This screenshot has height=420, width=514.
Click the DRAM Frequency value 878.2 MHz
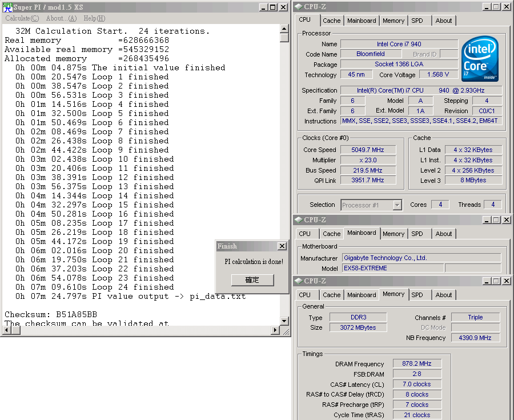[x=417, y=363]
